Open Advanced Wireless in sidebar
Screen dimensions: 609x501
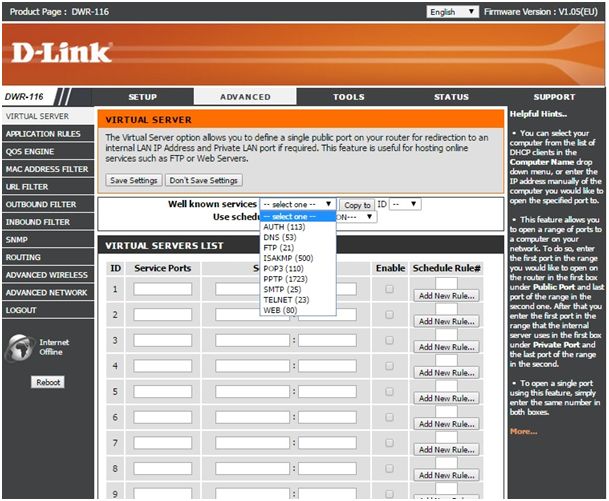(48, 275)
